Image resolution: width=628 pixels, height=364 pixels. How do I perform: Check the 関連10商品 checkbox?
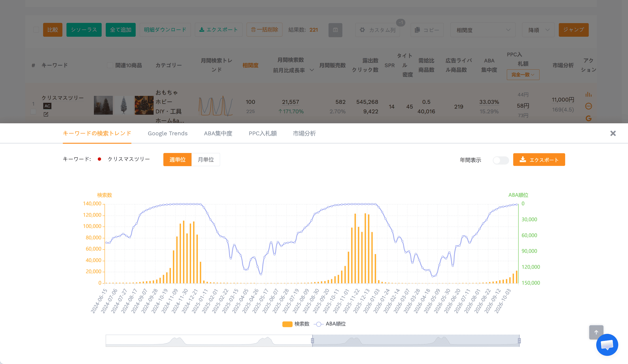110,65
